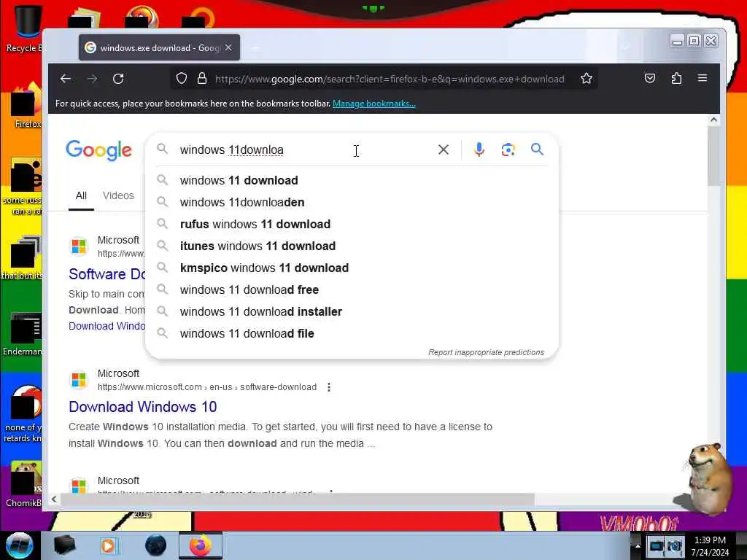747x560 pixels.
Task: Open the black box taskbar icon
Action: click(64, 545)
